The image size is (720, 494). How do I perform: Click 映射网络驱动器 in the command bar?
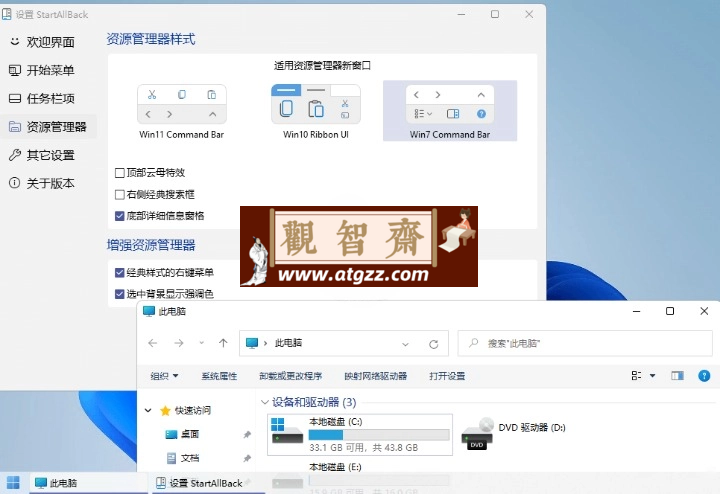click(x=376, y=376)
